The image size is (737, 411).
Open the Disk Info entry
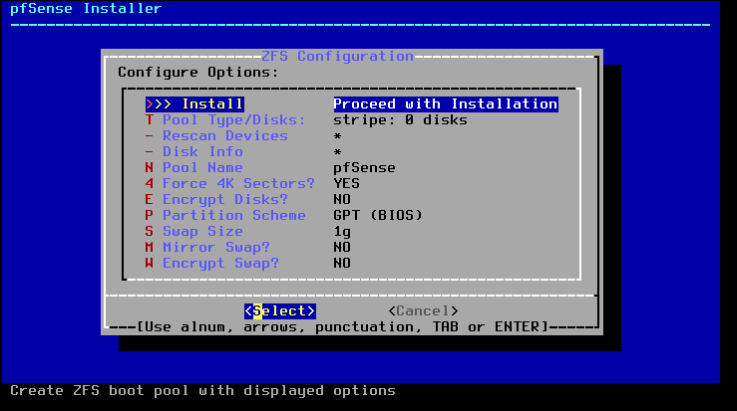(x=203, y=152)
